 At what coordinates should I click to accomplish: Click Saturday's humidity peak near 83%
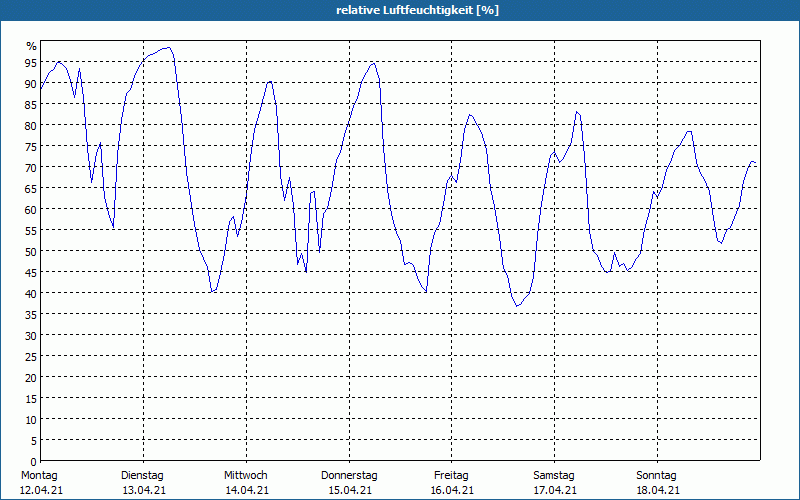click(577, 112)
